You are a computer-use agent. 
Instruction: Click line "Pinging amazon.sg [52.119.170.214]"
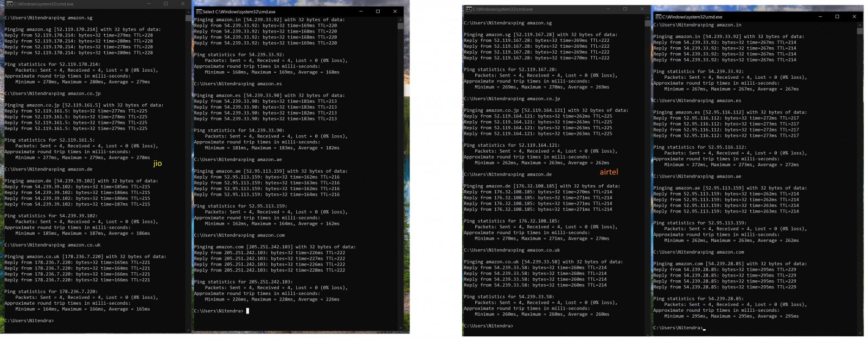pos(82,29)
